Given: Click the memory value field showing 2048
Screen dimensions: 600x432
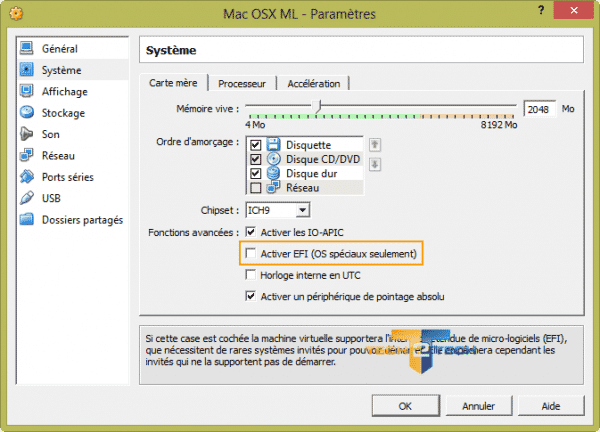Looking at the screenshot, I should pyautogui.click(x=539, y=109).
